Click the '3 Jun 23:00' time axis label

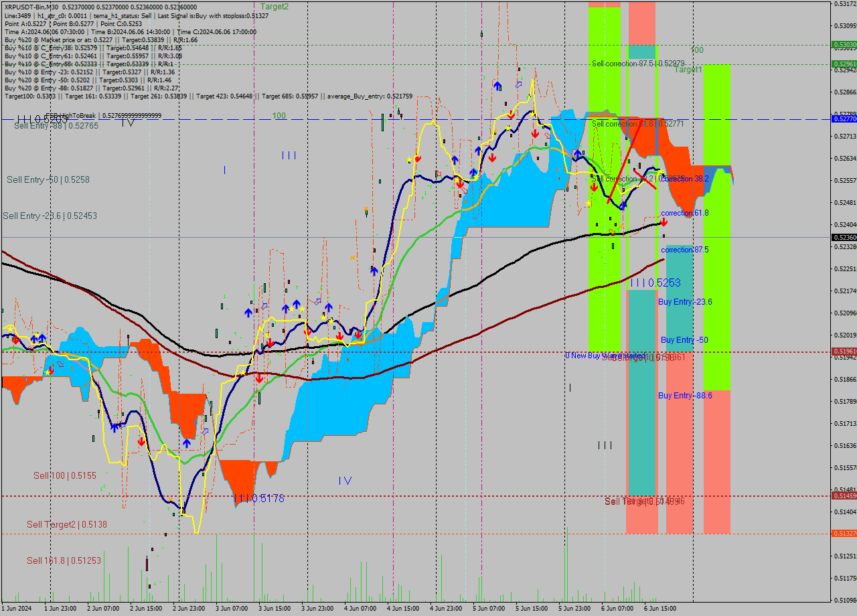pyautogui.click(x=319, y=609)
